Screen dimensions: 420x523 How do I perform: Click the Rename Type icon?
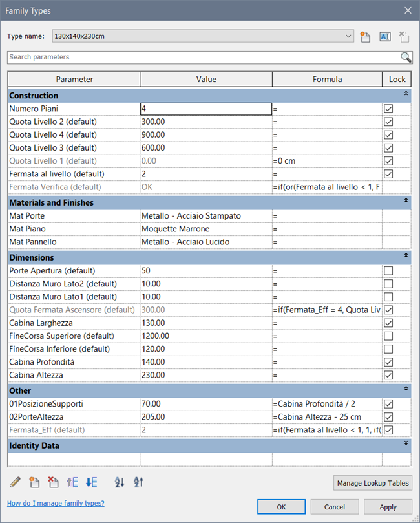pyautogui.click(x=385, y=37)
